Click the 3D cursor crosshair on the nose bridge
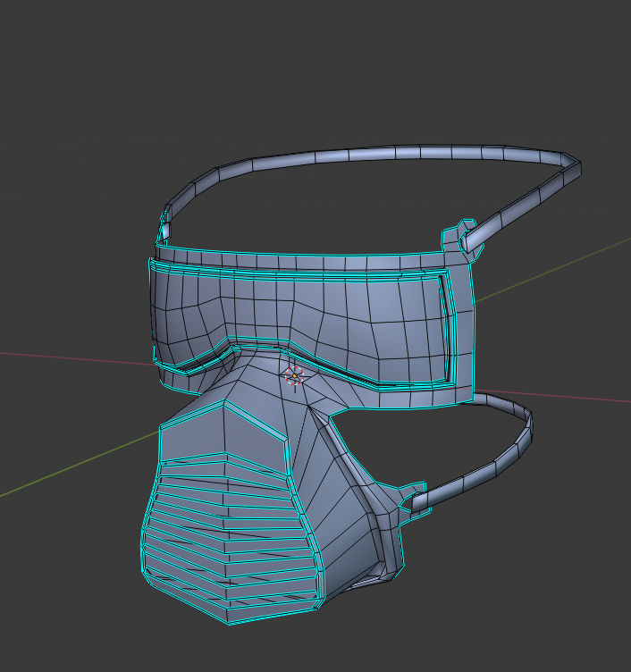This screenshot has height=672, width=631. 294,376
